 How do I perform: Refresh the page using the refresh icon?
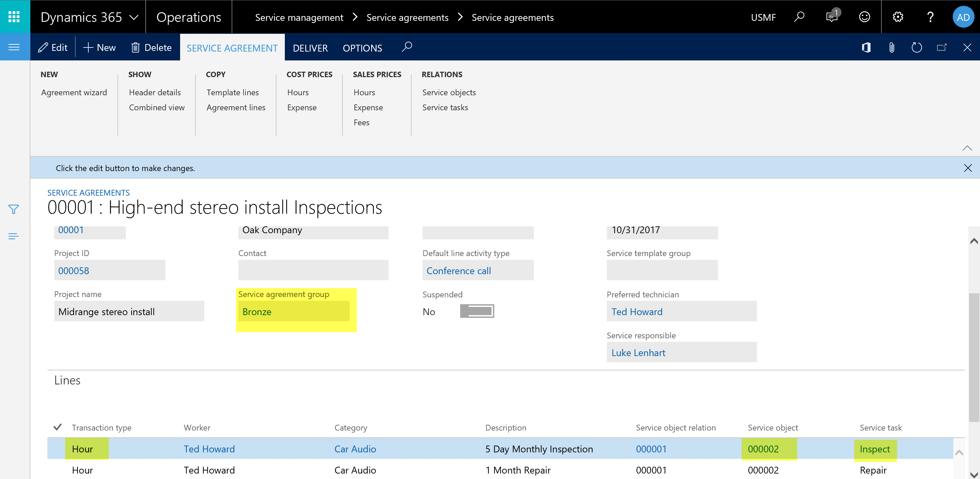pyautogui.click(x=917, y=47)
